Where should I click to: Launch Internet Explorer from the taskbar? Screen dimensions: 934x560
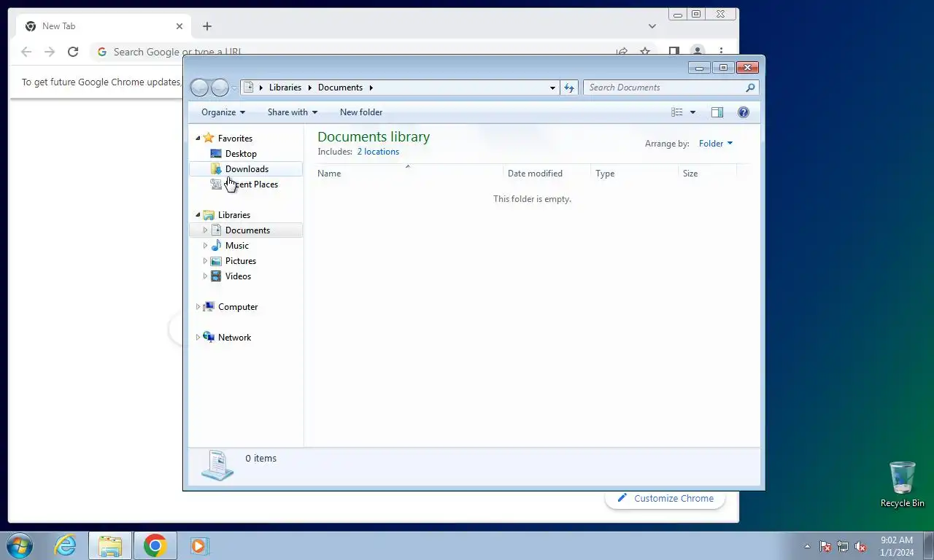[65, 545]
